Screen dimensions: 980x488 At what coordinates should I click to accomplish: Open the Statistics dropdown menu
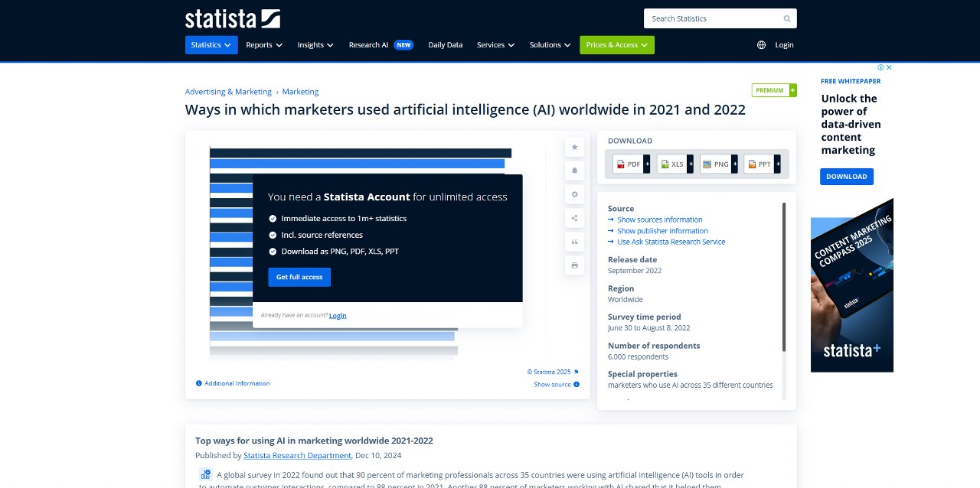[x=211, y=45]
